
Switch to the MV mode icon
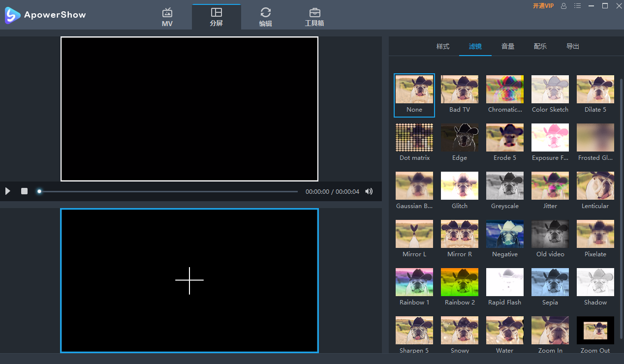[167, 16]
